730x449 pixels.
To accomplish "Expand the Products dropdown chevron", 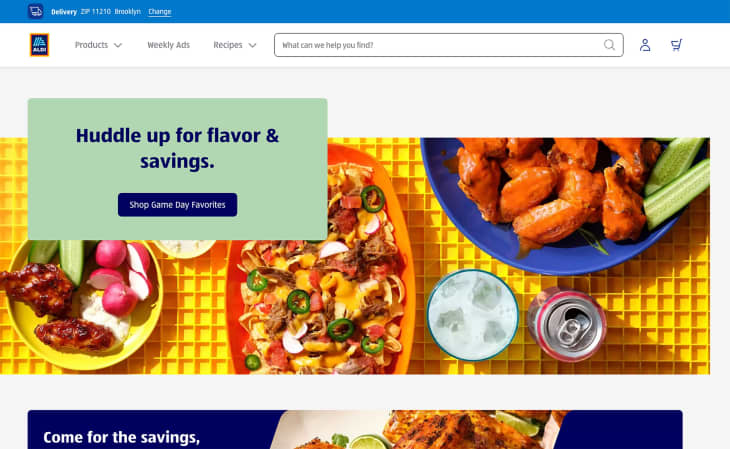I will tap(118, 45).
